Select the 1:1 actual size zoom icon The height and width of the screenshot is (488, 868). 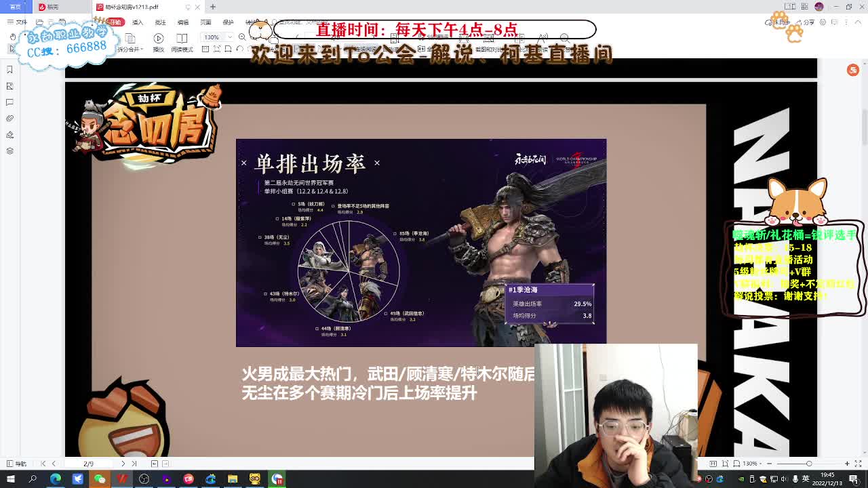pos(713,464)
